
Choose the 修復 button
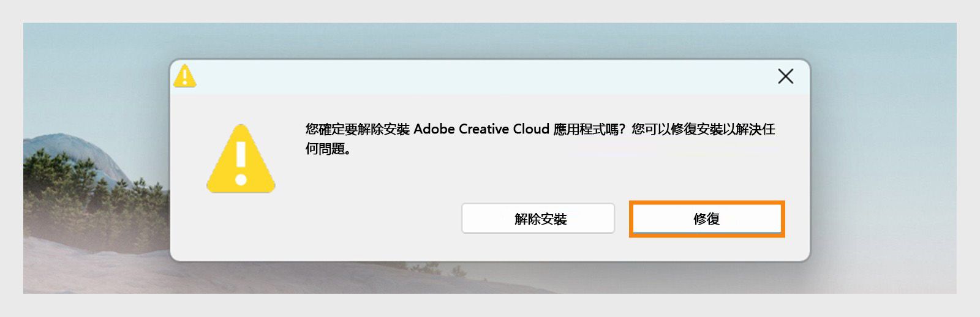(x=706, y=219)
